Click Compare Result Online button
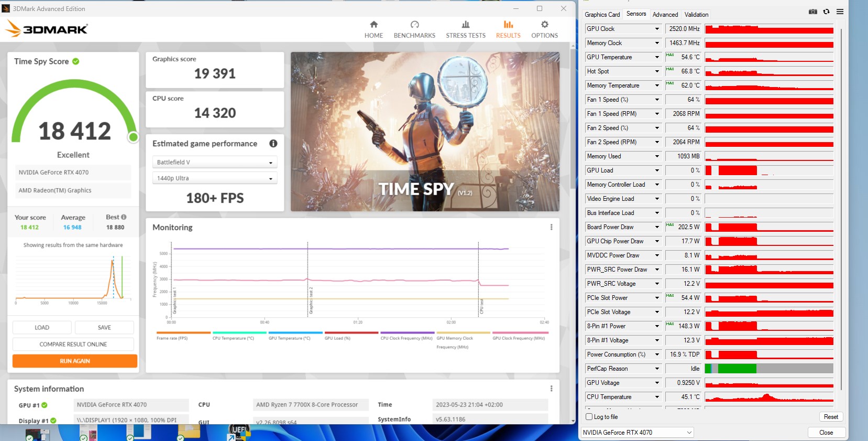 click(x=73, y=345)
